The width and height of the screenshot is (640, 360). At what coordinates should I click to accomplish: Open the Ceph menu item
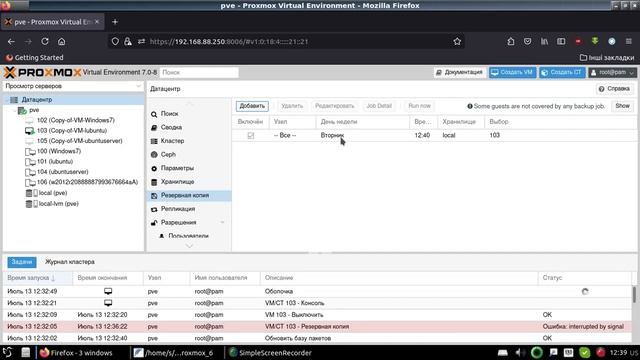189,154
